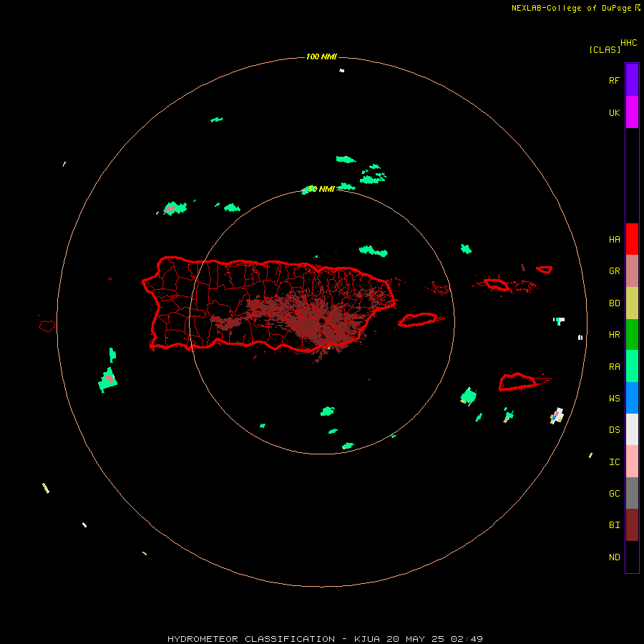Image resolution: width=644 pixels, height=644 pixels.
Task: Click the 20 MAY 25 date text
Action: click(416, 639)
